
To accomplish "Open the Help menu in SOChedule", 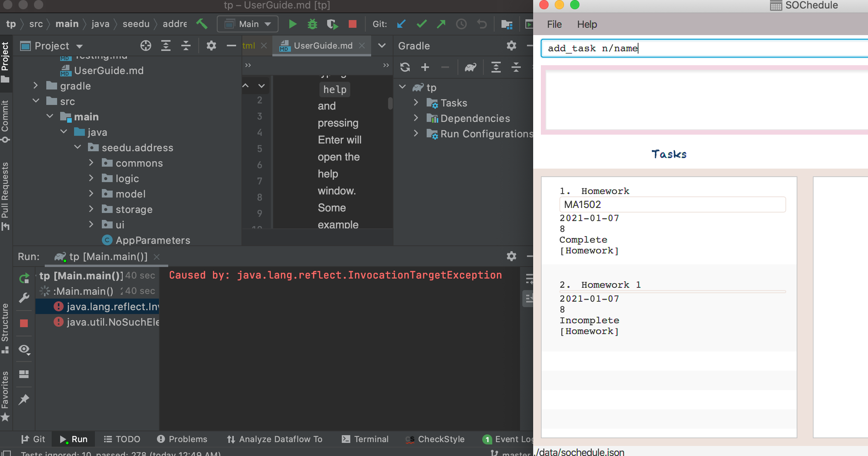I will [x=587, y=24].
